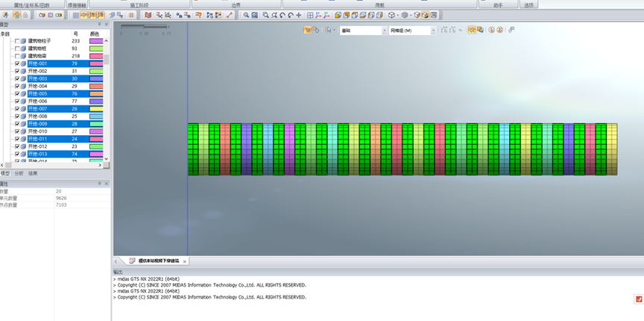The width and height of the screenshot is (644, 321).
Task: Click the open book icon in toolbar
Action: pyautogui.click(x=148, y=15)
